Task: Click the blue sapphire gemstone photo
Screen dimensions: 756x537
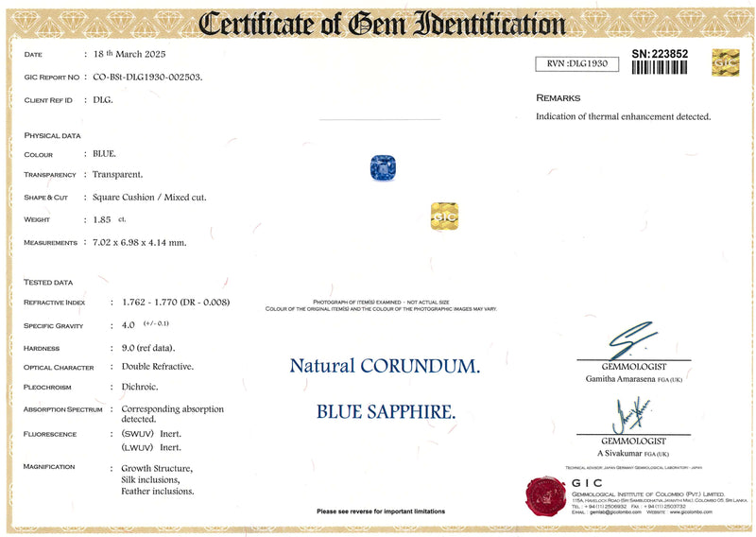Action: point(383,167)
